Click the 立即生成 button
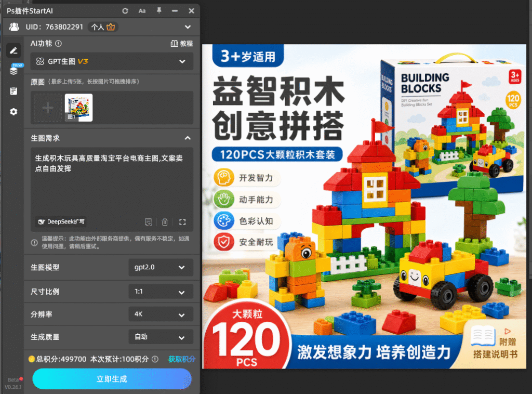This screenshot has width=532, height=394. point(112,379)
